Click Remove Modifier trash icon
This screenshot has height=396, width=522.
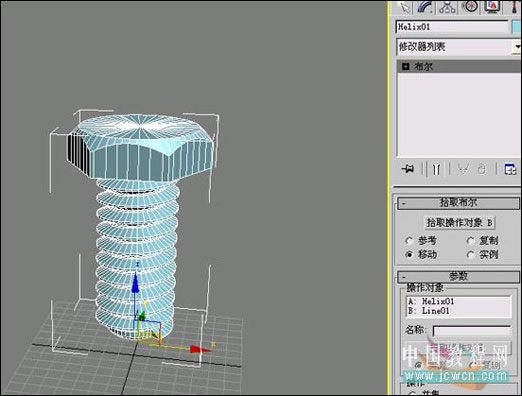481,169
